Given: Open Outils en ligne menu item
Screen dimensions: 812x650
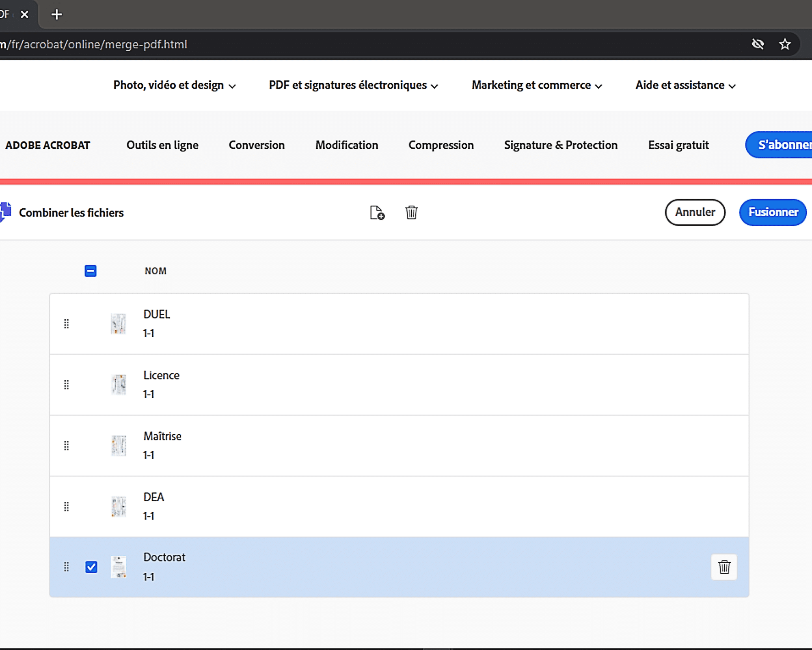Looking at the screenshot, I should [x=162, y=145].
